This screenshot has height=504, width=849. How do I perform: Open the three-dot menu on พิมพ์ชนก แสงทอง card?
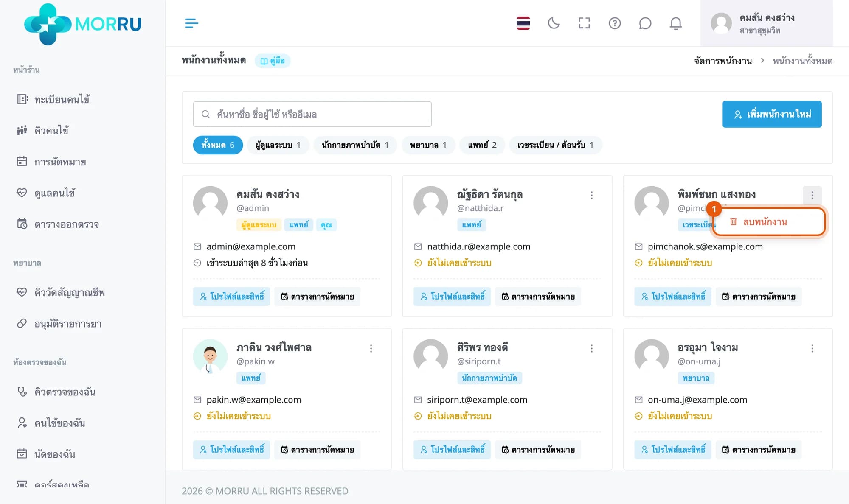click(812, 195)
